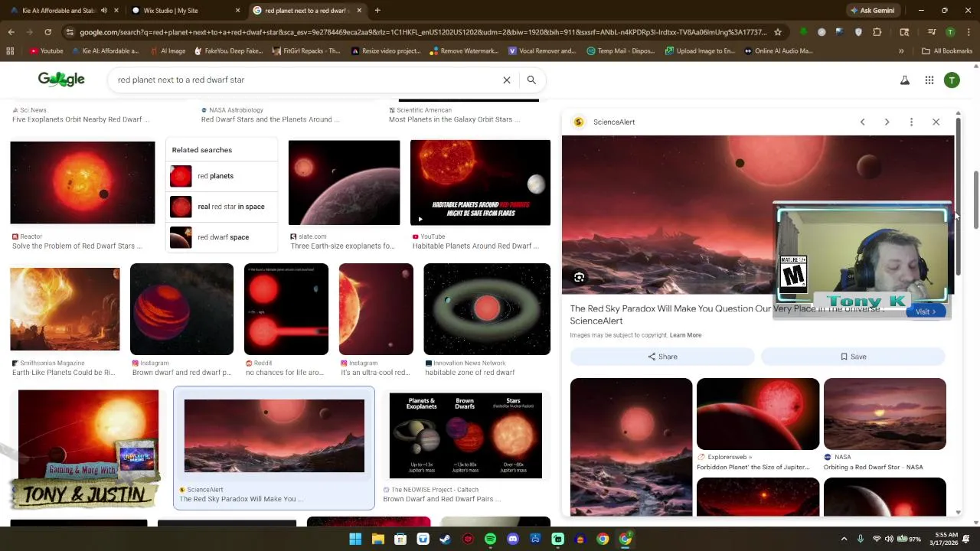Open Reddit no chances for life image

click(x=286, y=309)
